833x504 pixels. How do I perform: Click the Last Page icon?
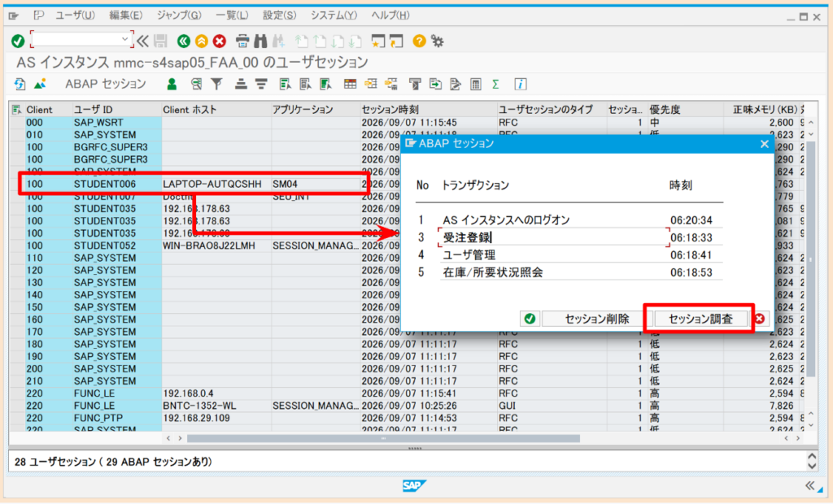pos(355,41)
